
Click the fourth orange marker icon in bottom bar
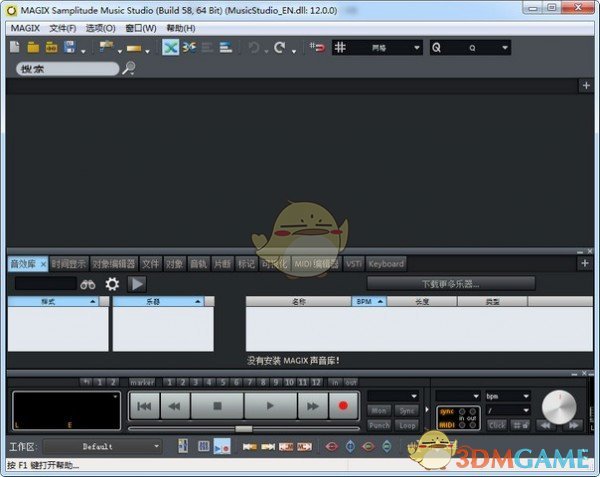(x=304, y=446)
